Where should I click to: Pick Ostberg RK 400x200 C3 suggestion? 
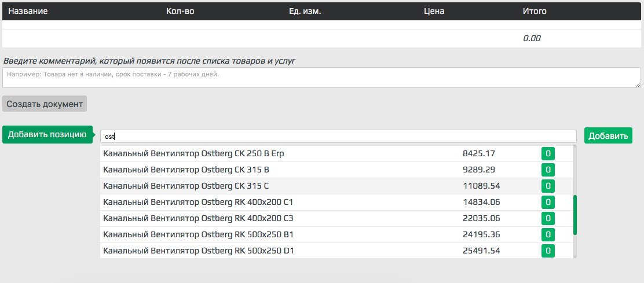click(336, 219)
